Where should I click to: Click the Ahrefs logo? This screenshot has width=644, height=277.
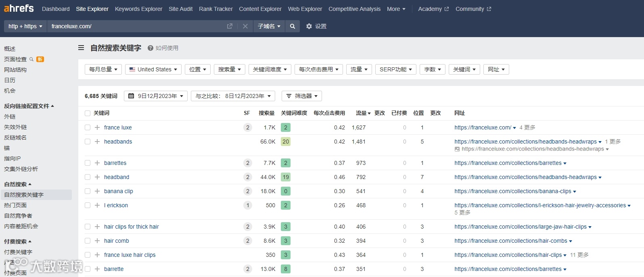click(x=19, y=8)
